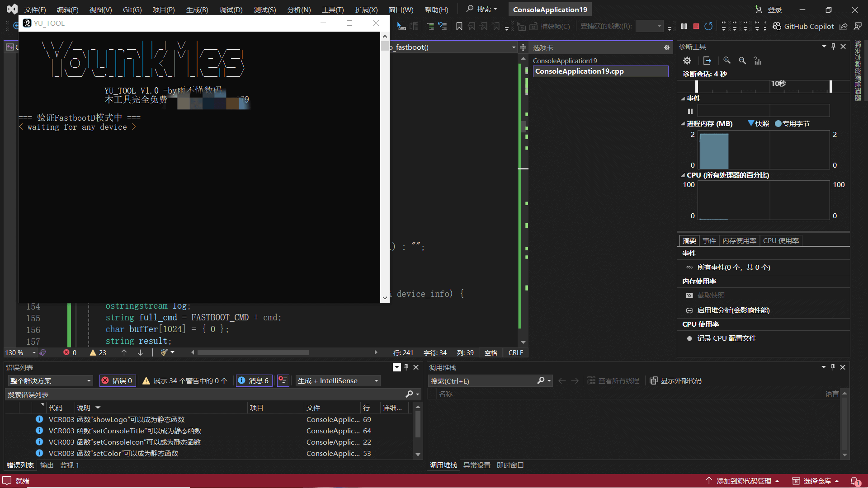View all events link

(x=728, y=267)
